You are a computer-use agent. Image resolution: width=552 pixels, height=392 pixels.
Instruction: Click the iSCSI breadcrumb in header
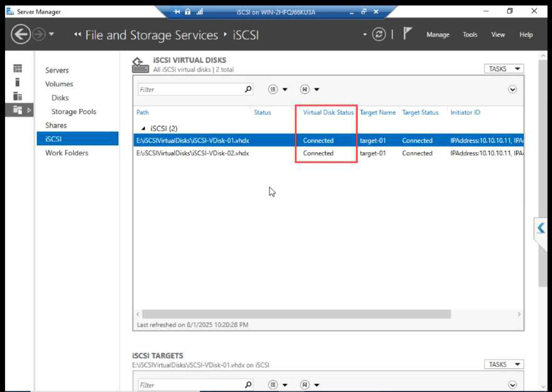(246, 35)
